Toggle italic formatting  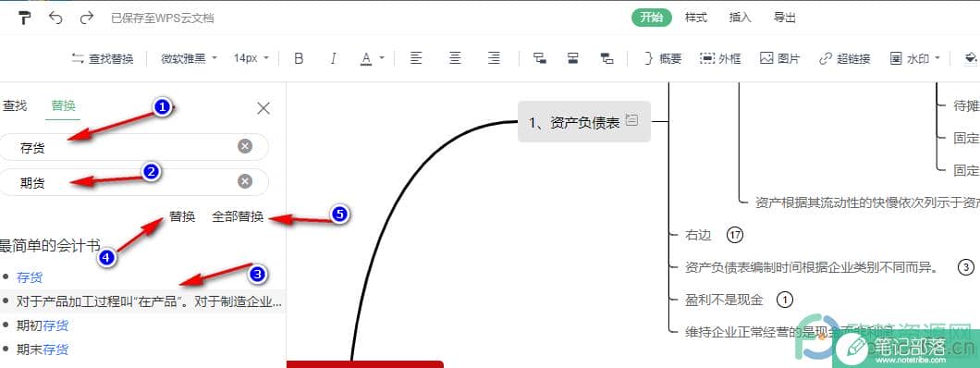(333, 59)
